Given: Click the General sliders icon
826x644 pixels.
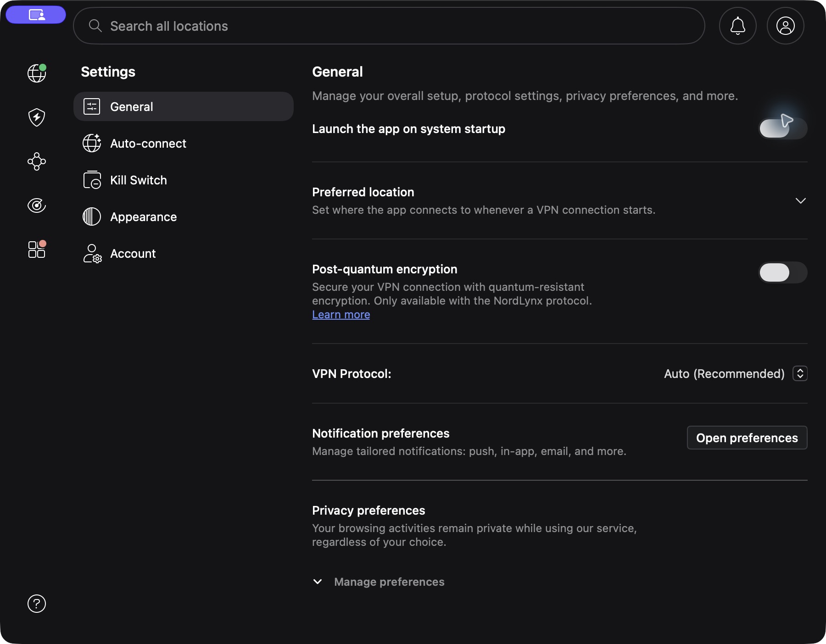Looking at the screenshot, I should (92, 106).
